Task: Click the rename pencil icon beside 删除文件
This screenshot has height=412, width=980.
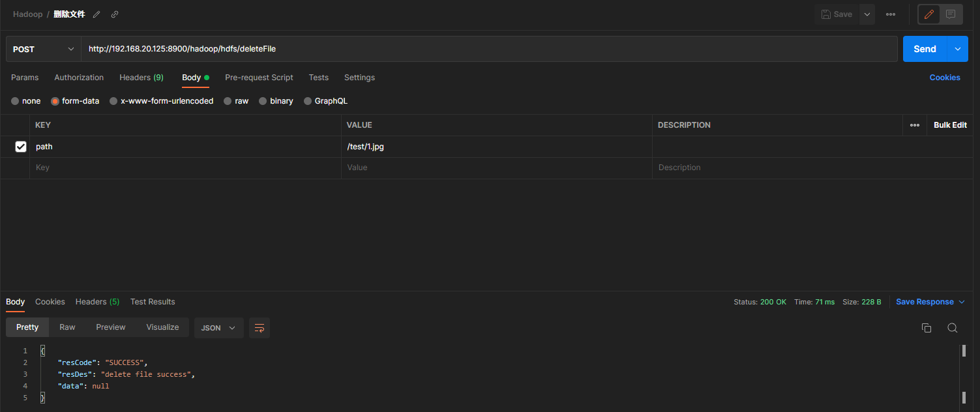Action: pyautogui.click(x=97, y=14)
